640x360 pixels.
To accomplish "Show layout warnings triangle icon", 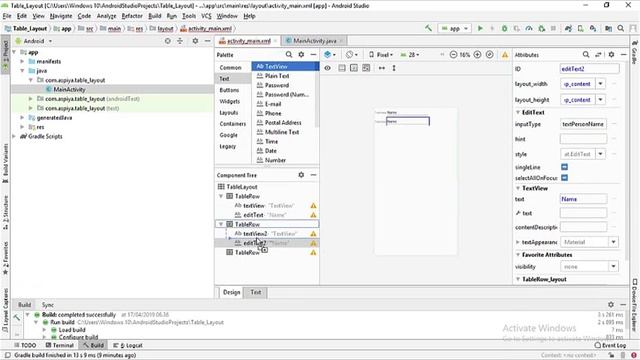I will pyautogui.click(x=505, y=55).
